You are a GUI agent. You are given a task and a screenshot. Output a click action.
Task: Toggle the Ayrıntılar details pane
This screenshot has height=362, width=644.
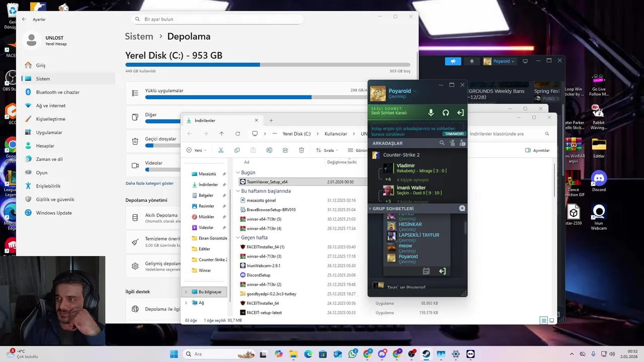tap(537, 150)
